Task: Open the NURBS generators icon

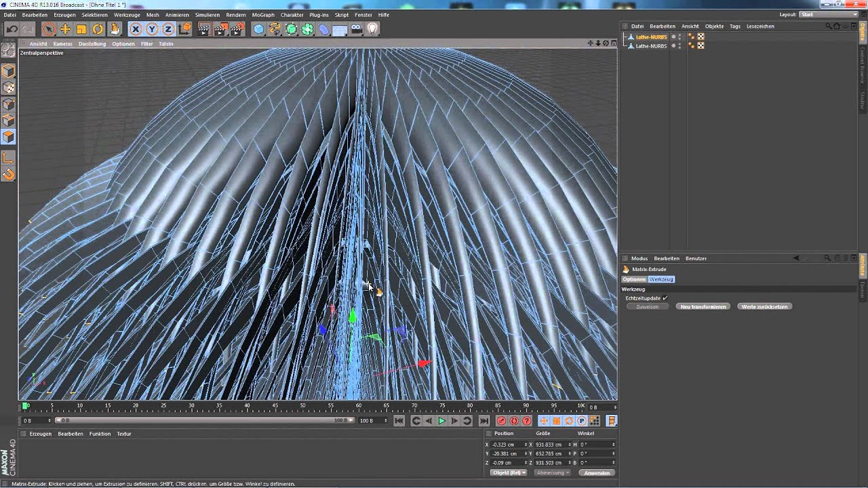Action: [x=291, y=29]
